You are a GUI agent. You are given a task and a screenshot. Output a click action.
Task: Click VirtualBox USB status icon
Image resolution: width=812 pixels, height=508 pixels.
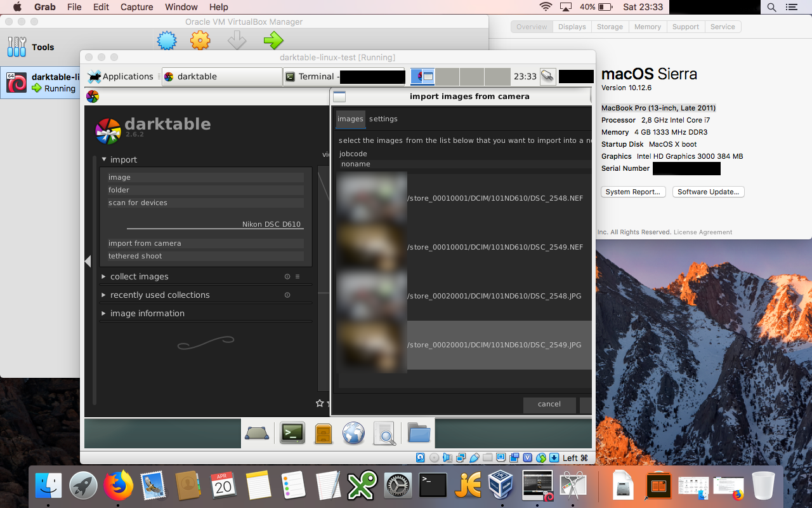[x=475, y=458]
